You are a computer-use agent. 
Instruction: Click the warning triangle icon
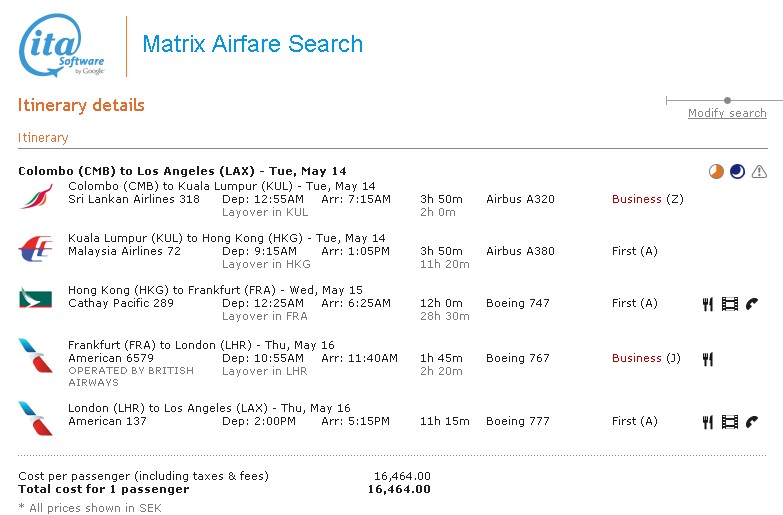[759, 171]
